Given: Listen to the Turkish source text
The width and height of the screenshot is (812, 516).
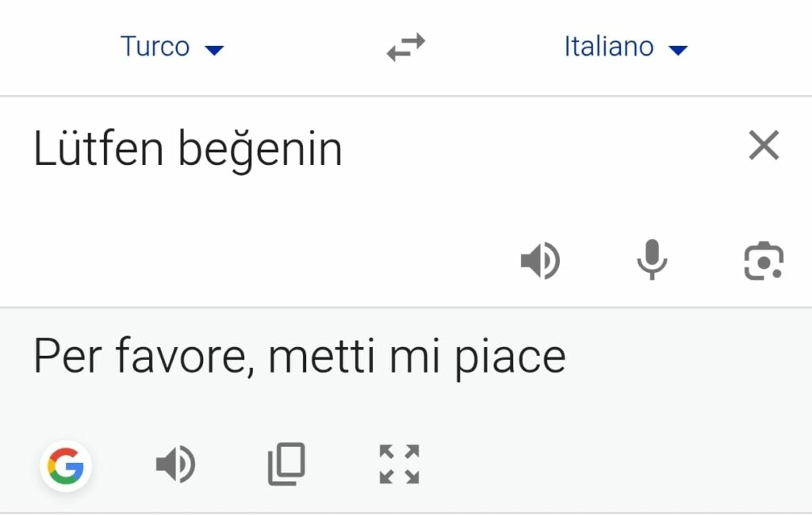Looking at the screenshot, I should coord(540,261).
